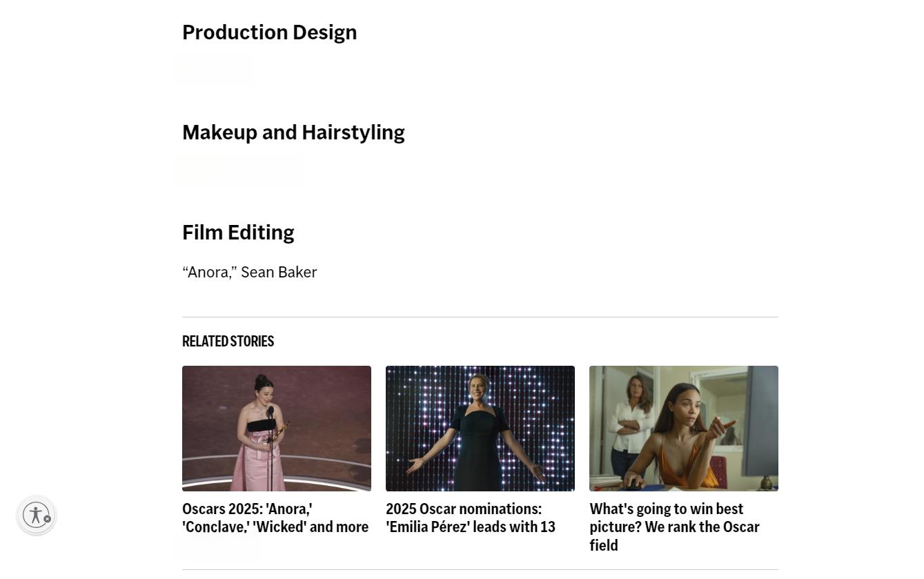Click the blank placeholder under Production Design

pyautogui.click(x=215, y=70)
